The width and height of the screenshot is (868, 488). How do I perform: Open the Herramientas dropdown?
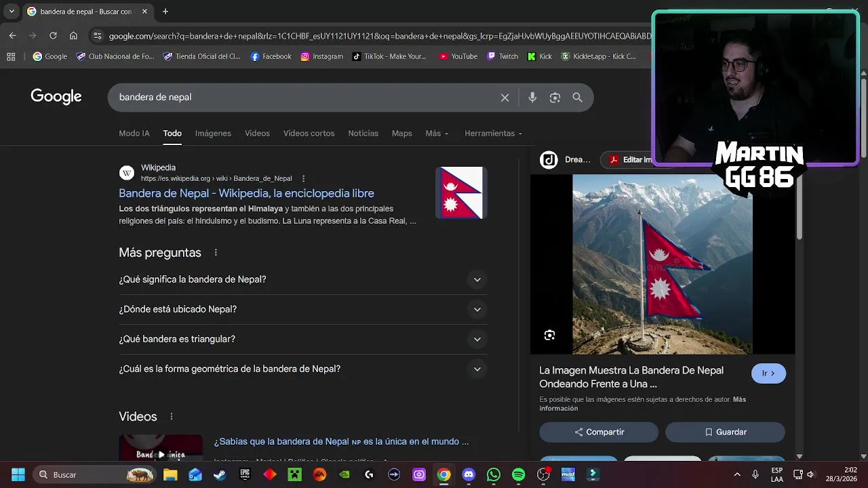tap(493, 134)
